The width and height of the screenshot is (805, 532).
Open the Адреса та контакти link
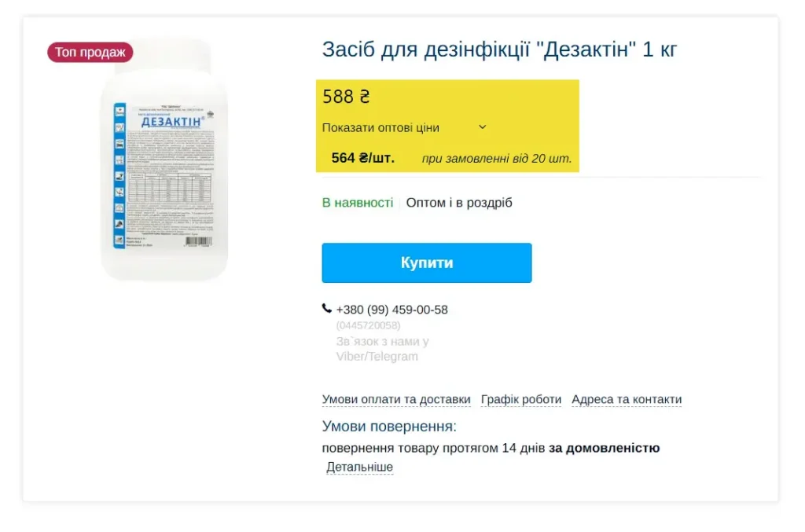coord(627,399)
